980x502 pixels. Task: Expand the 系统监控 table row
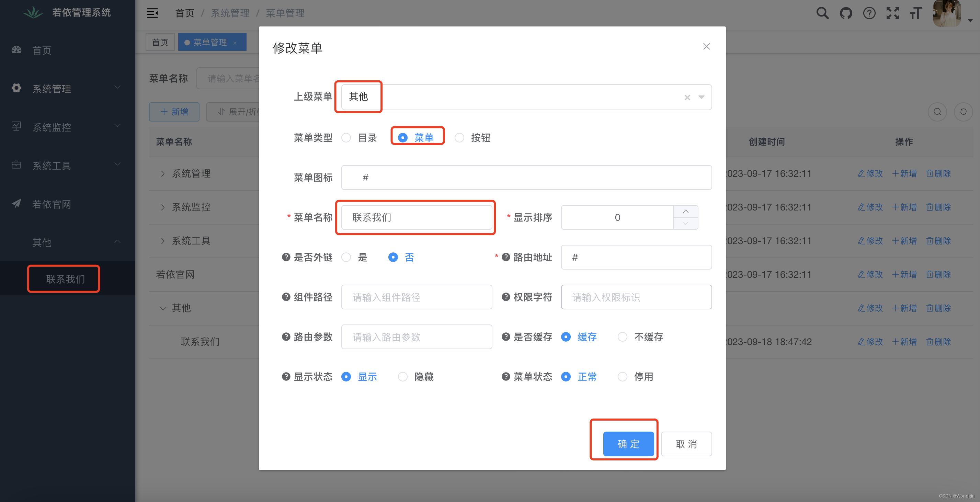(162, 207)
